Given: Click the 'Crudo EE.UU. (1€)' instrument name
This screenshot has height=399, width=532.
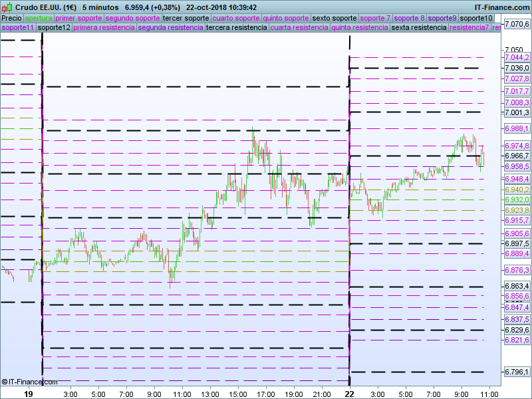Looking at the screenshot, I should (45, 7).
